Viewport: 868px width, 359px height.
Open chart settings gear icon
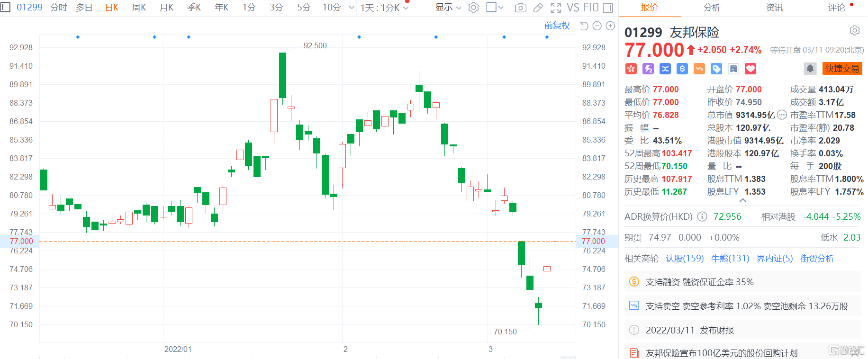(473, 8)
